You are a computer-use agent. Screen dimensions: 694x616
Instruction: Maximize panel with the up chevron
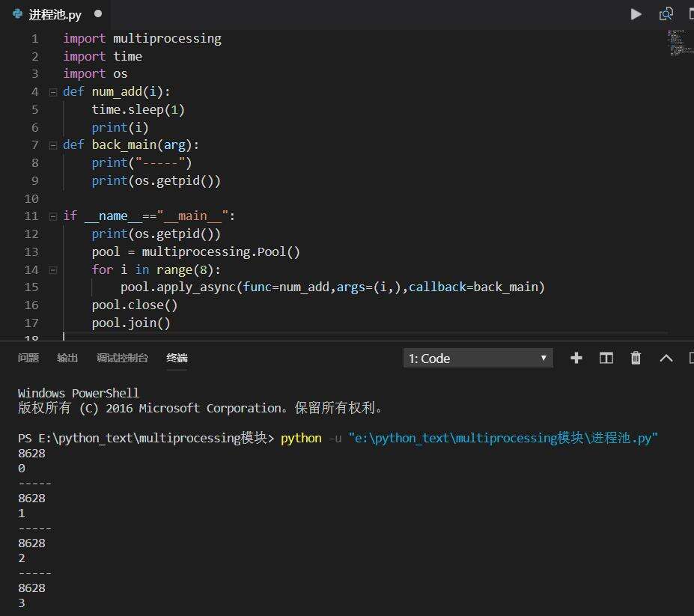click(x=666, y=359)
